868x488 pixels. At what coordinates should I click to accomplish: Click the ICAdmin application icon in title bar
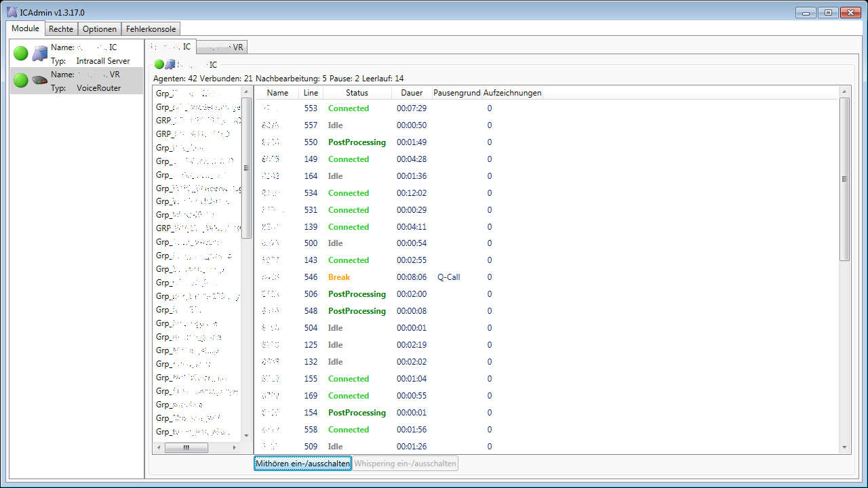tap(12, 13)
